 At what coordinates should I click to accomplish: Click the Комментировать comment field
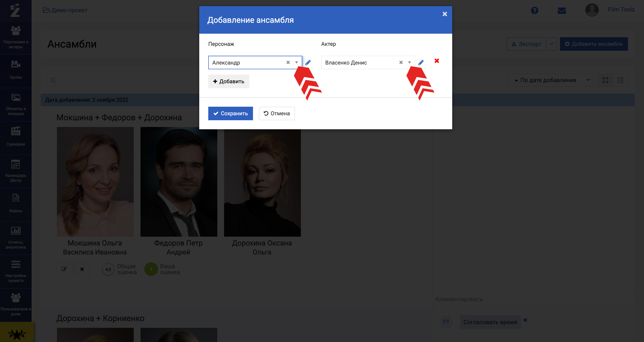point(534,299)
